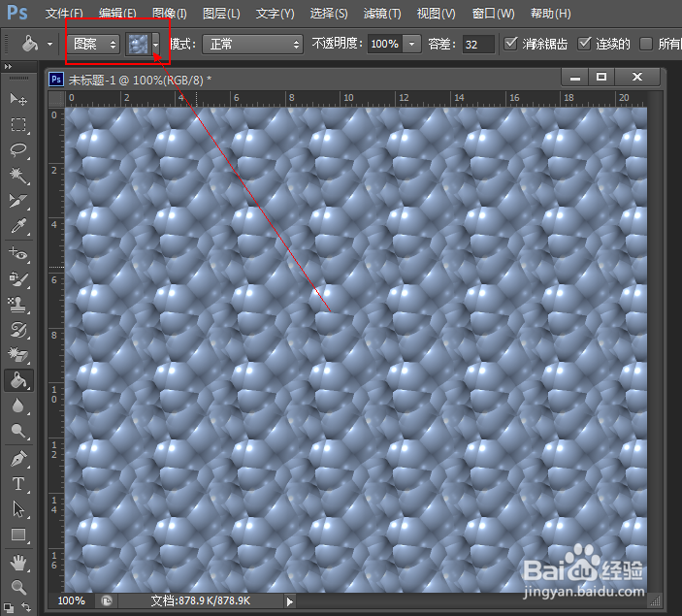Image resolution: width=682 pixels, height=616 pixels.
Task: Open the 图像(I) menu
Action: pyautogui.click(x=170, y=14)
